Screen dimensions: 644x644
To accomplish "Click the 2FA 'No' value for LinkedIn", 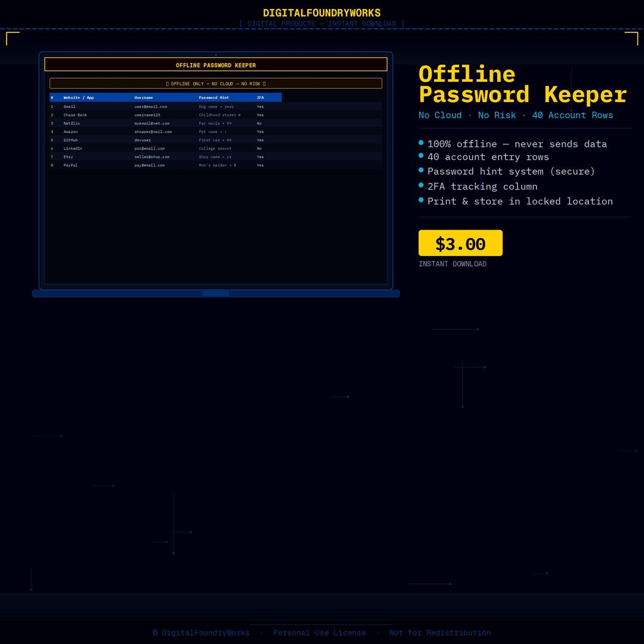I will (x=259, y=148).
